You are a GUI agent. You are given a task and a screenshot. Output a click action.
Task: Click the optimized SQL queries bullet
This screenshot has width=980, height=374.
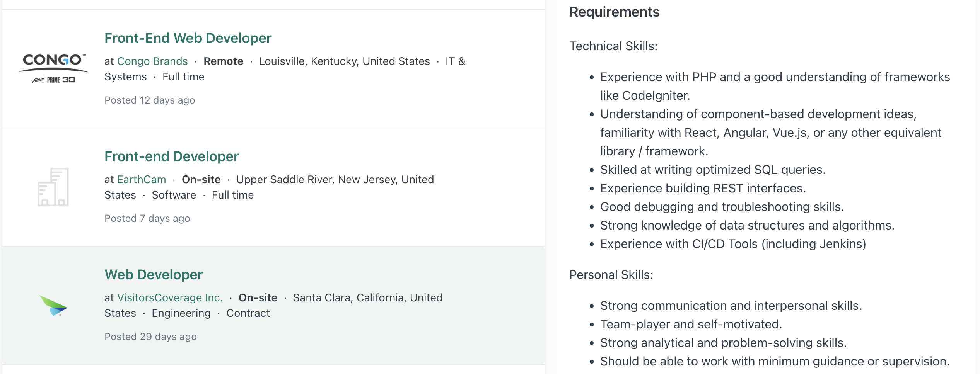[x=713, y=170]
